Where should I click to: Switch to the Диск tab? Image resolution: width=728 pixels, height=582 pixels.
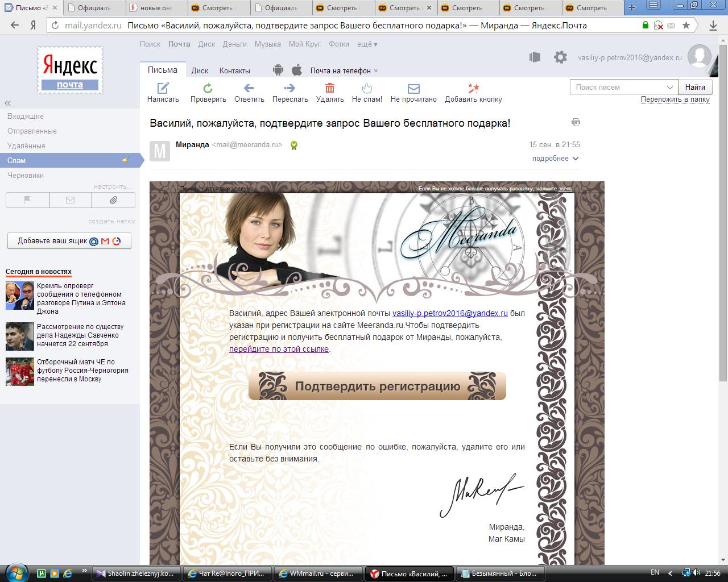200,70
